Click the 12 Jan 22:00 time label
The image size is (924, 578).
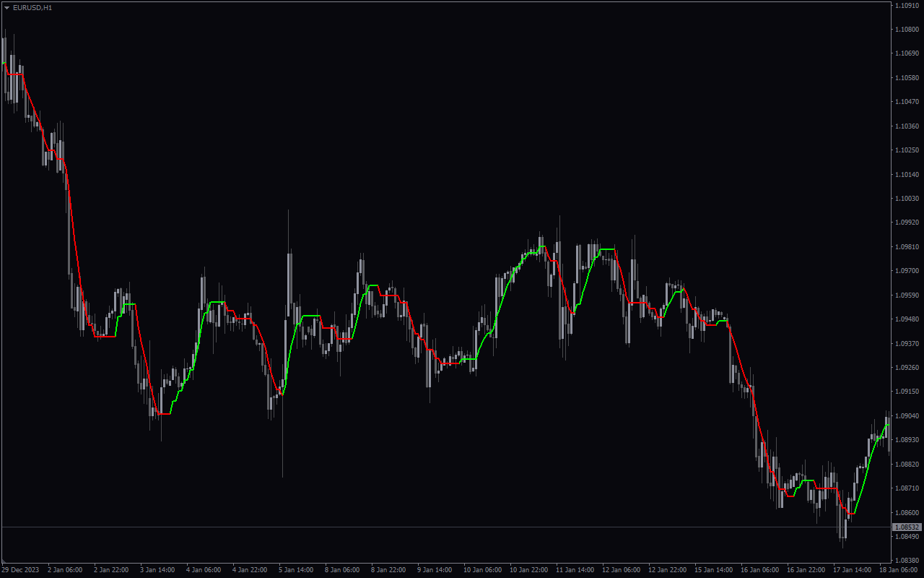[667, 570]
